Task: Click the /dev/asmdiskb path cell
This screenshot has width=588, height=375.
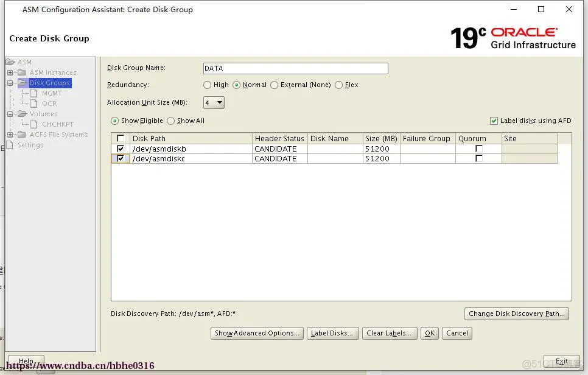Action: (x=191, y=149)
